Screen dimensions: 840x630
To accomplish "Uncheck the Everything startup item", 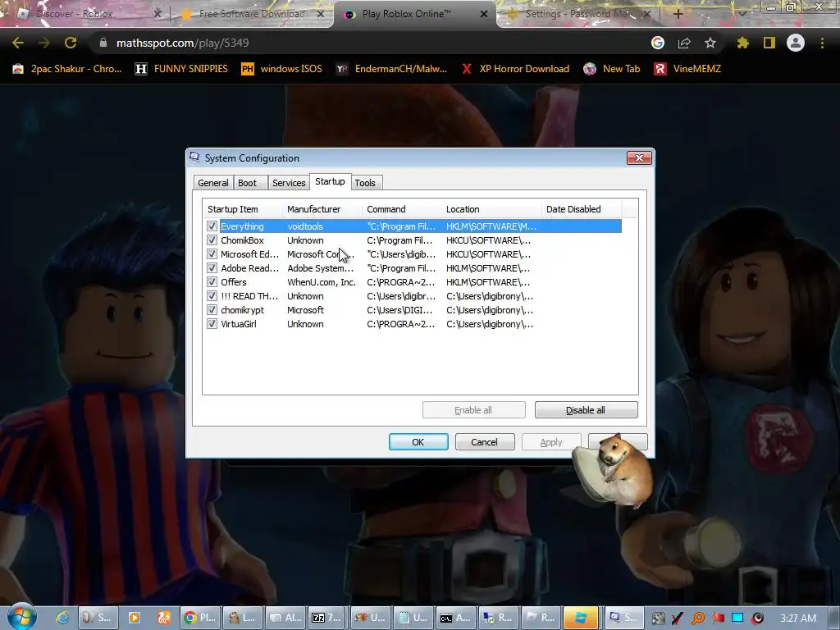I will (x=212, y=226).
